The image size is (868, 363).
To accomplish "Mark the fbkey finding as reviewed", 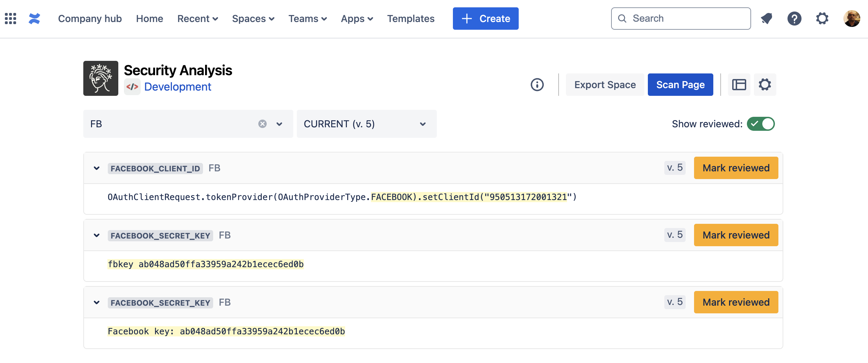I will pyautogui.click(x=736, y=235).
